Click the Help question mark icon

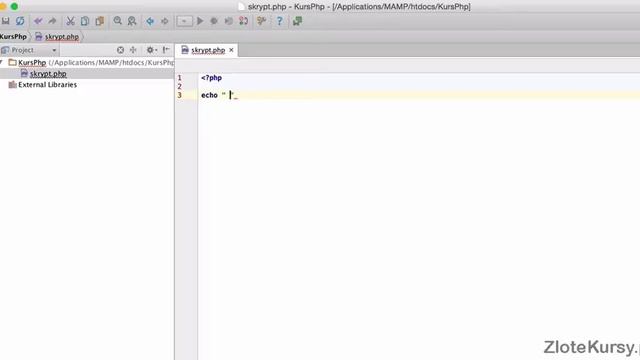click(x=280, y=21)
